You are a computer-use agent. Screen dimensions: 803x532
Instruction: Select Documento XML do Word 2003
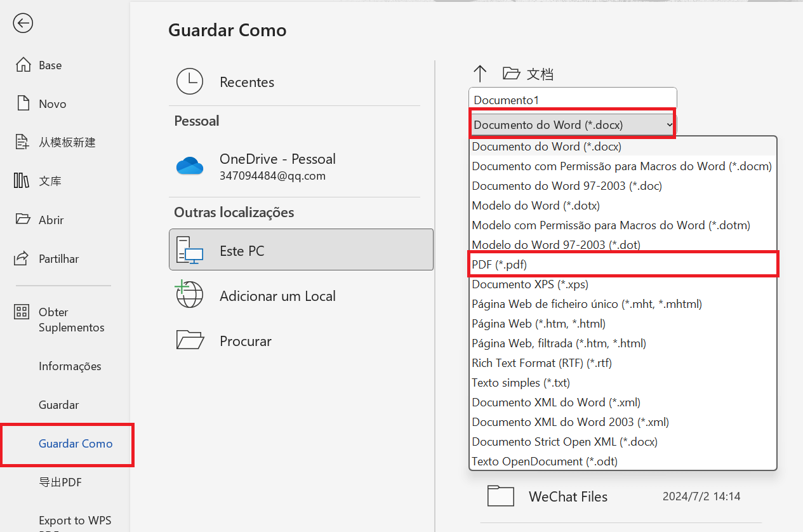pos(623,422)
